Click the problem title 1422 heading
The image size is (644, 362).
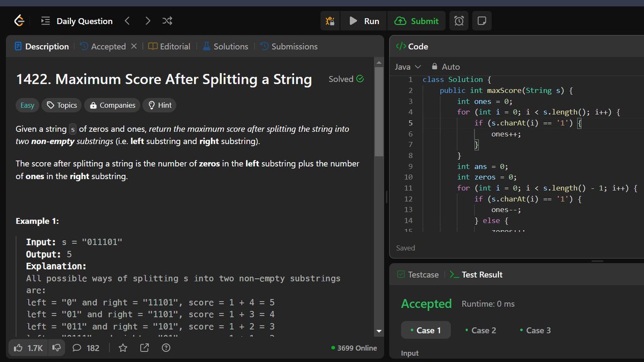pyautogui.click(x=164, y=79)
